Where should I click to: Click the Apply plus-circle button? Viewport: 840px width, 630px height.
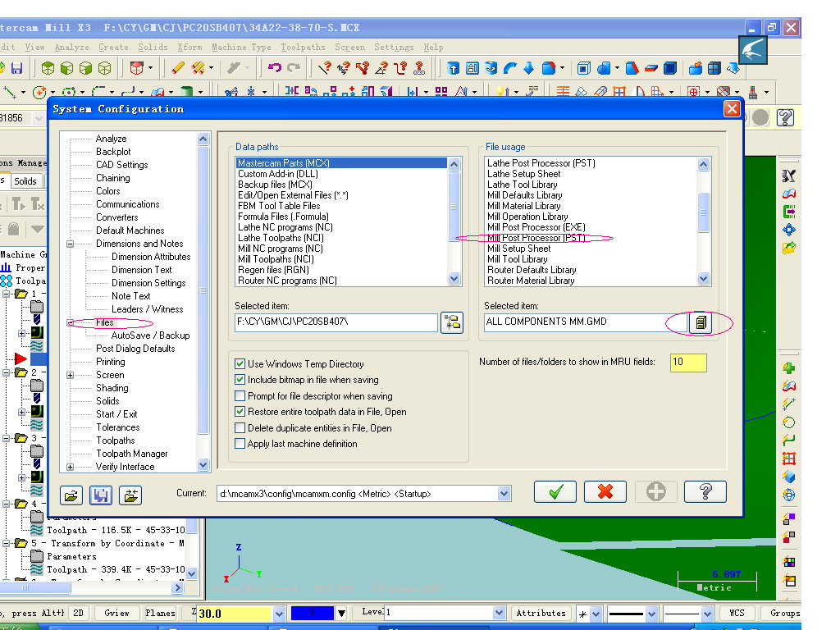(655, 492)
